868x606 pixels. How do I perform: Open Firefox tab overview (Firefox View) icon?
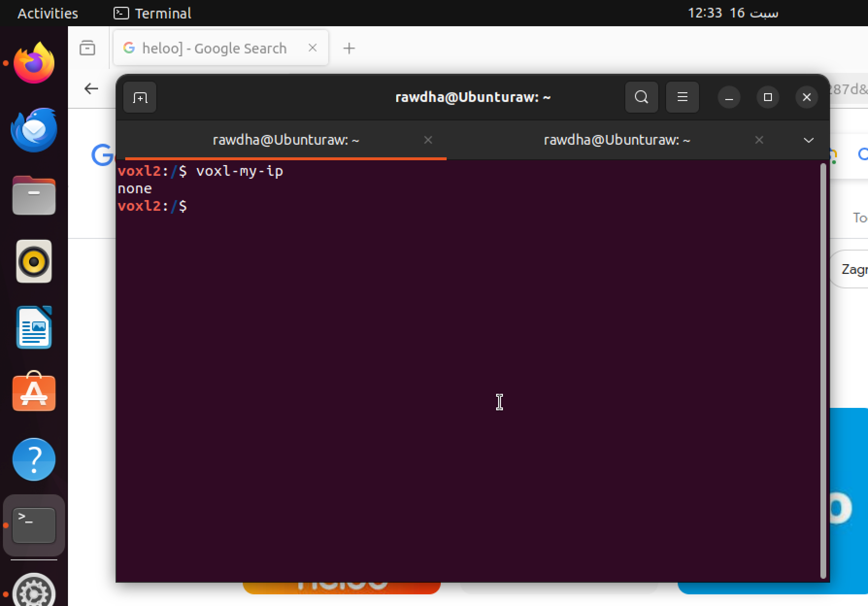coord(87,48)
